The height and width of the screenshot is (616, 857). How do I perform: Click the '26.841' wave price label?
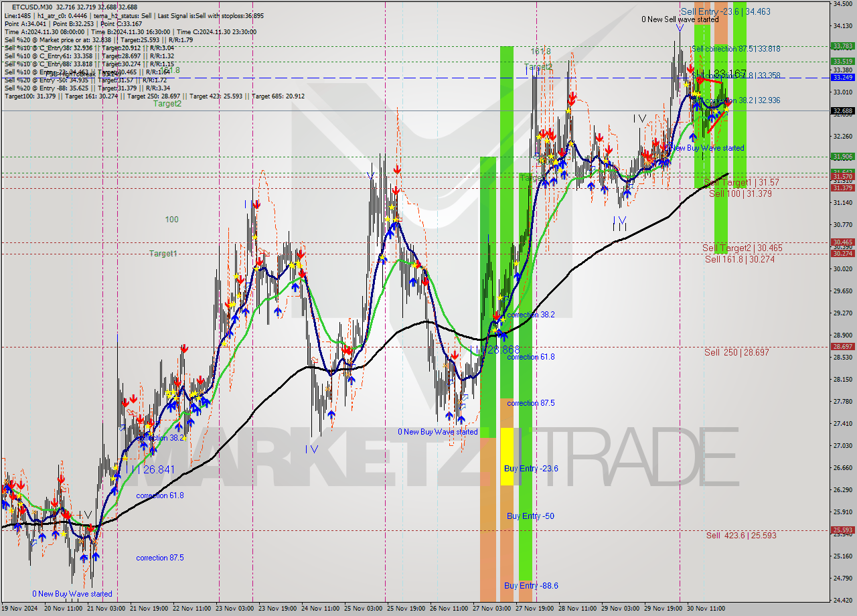click(158, 470)
